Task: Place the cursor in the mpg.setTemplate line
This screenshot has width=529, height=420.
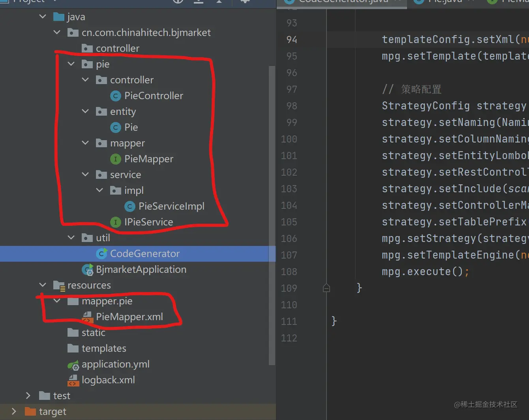Action: (455, 56)
